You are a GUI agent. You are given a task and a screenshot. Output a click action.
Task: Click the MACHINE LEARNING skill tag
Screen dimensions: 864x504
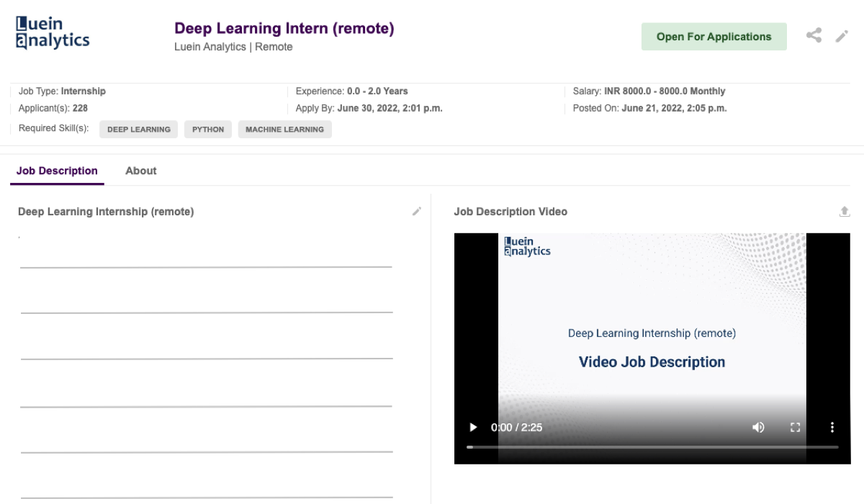coord(284,130)
